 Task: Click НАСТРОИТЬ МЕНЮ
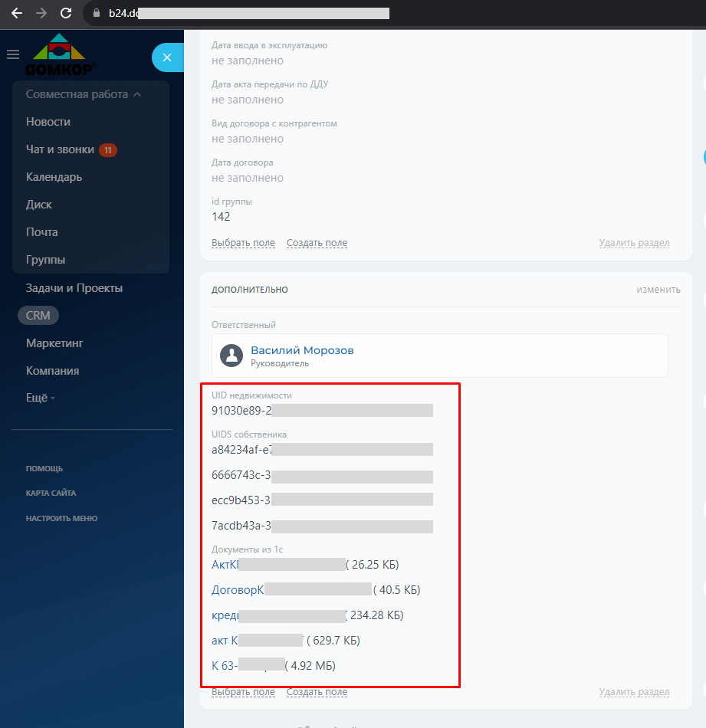(62, 518)
